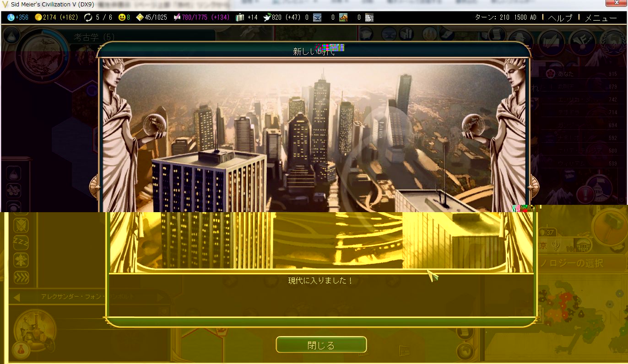Click the yellow happiness smiley face icon
Image resolution: width=628 pixels, height=364 pixels.
[x=122, y=18]
